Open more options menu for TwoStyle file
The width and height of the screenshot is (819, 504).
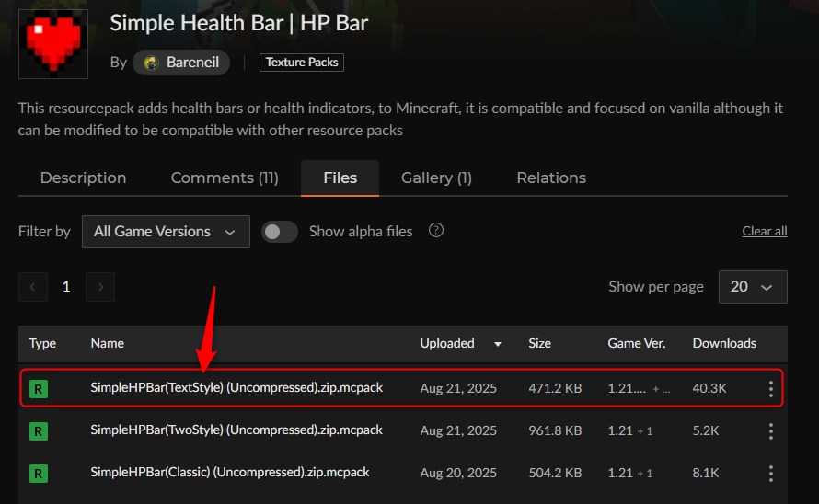771,430
